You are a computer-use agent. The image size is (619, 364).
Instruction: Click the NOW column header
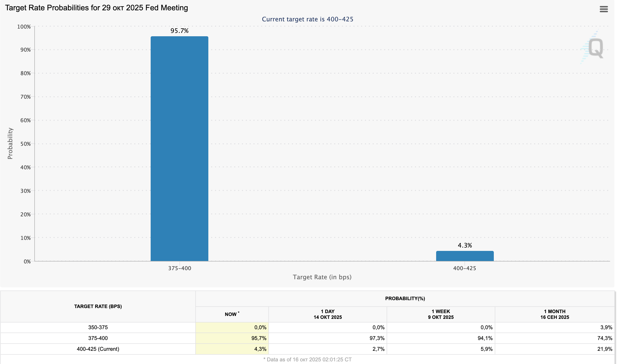(232, 314)
